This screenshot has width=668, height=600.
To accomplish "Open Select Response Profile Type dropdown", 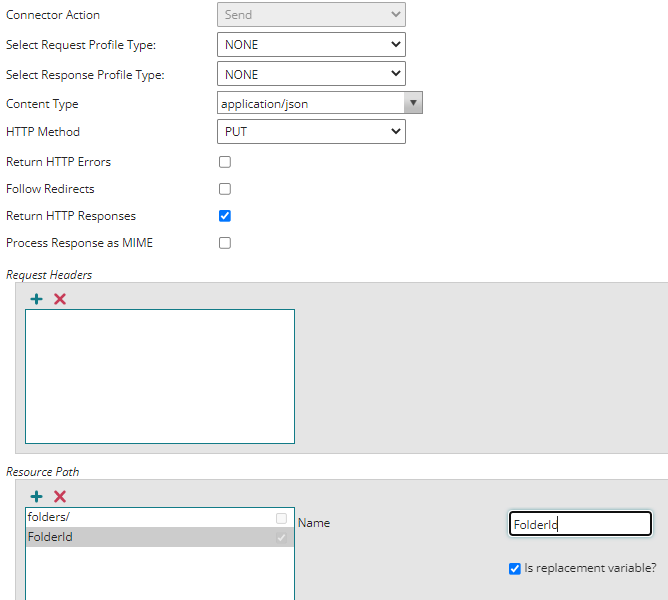I will coord(310,74).
